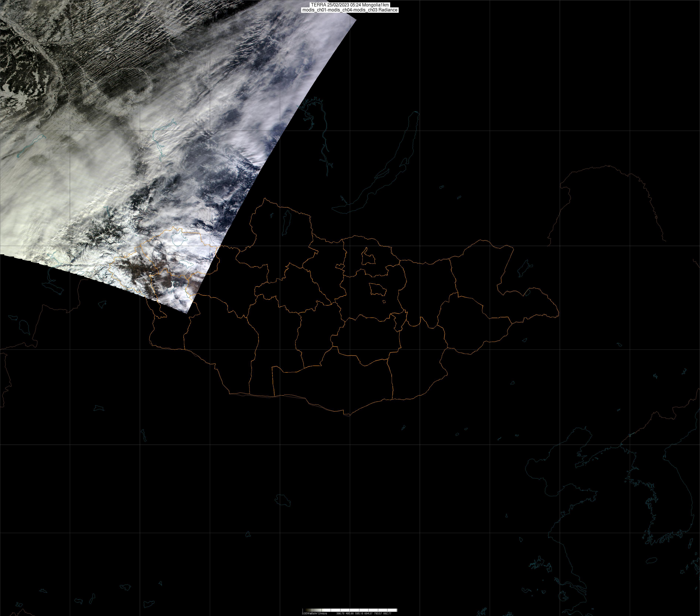Screen dimensions: 700x616
Task: Click the Ulaanbaatar enclave province outline
Action: [x=378, y=290]
